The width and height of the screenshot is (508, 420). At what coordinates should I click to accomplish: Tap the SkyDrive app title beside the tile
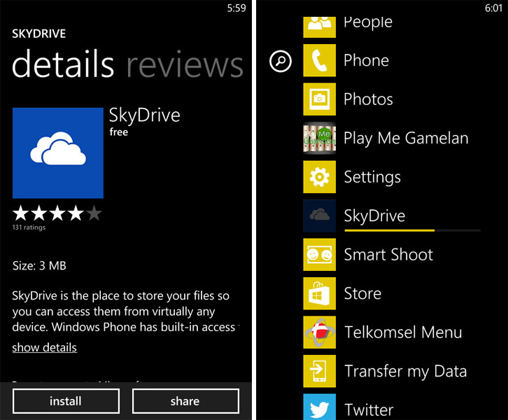145,116
